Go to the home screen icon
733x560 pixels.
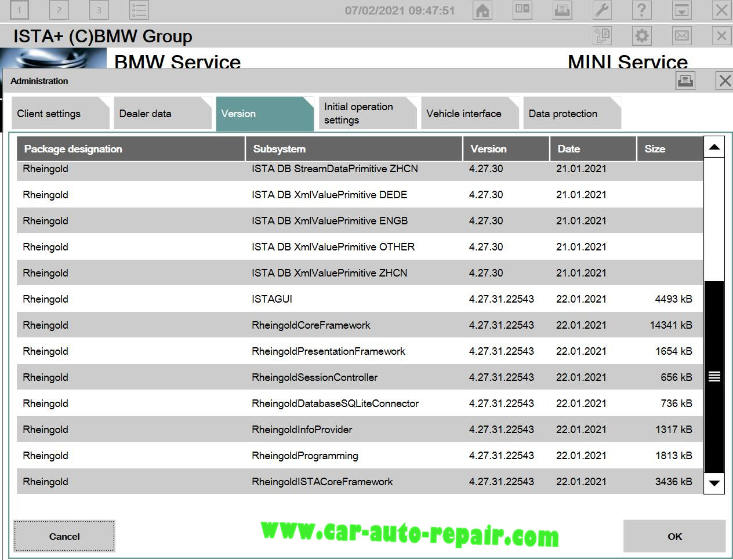482,10
